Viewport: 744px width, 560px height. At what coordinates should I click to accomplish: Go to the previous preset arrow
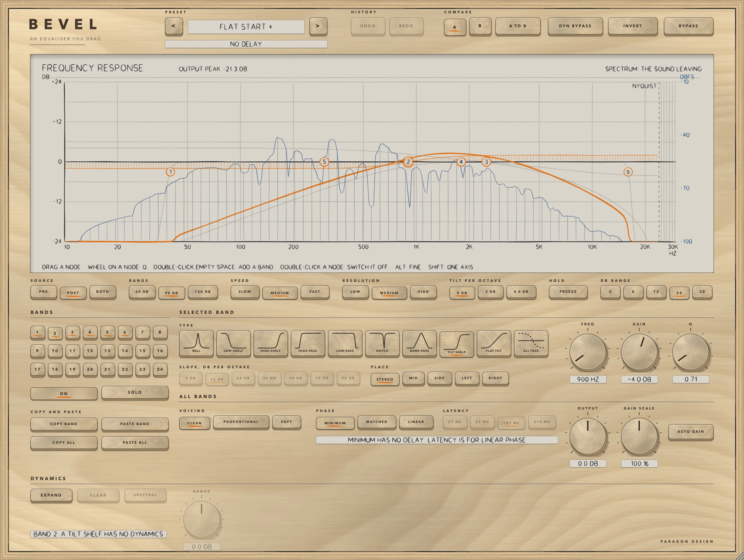click(174, 26)
